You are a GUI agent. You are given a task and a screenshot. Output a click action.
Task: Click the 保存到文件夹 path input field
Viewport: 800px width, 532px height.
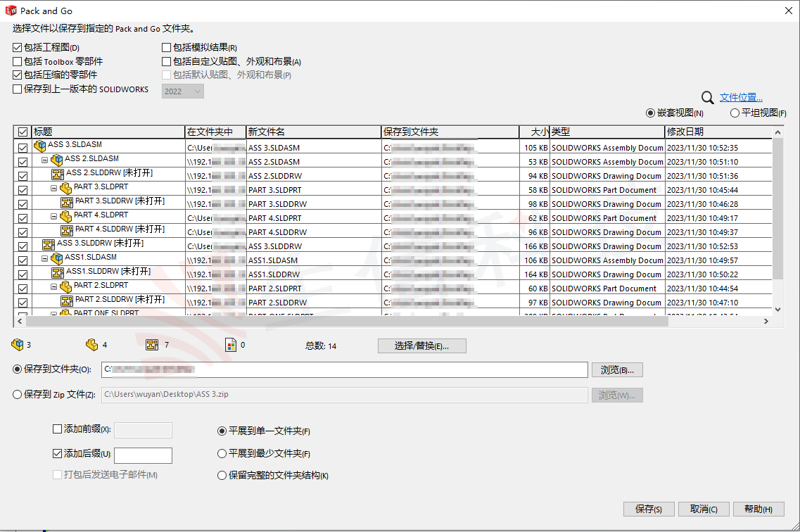tap(344, 370)
